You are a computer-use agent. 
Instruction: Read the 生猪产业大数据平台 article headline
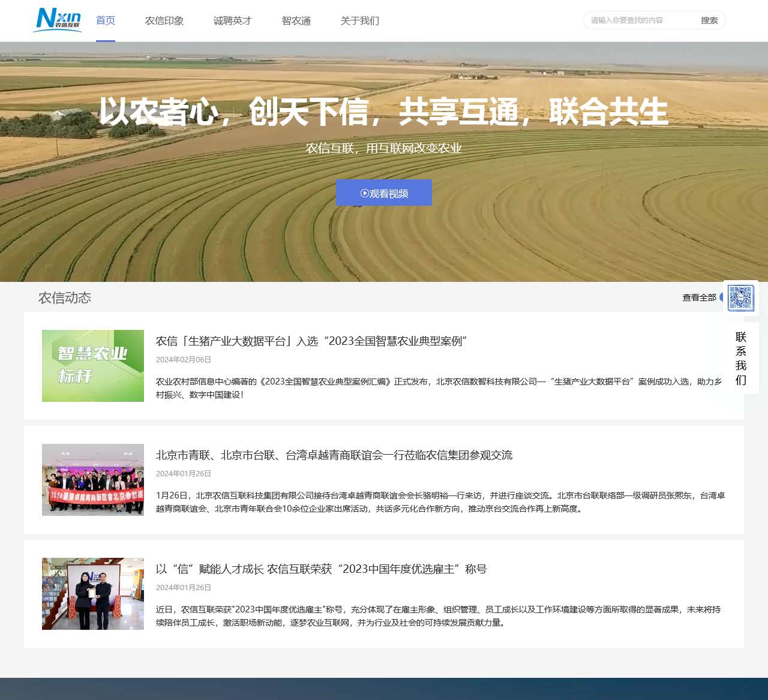311,341
